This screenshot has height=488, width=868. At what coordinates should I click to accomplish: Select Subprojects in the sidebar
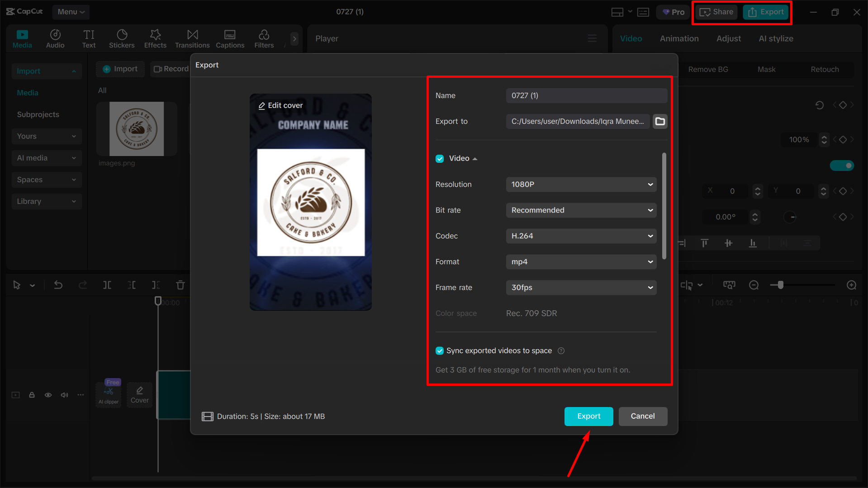[x=38, y=114]
